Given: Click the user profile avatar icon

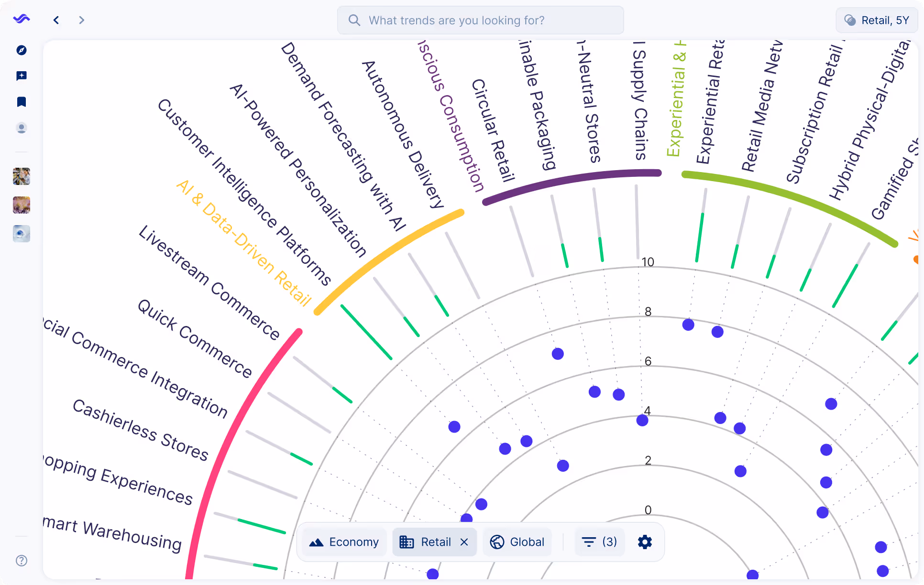Looking at the screenshot, I should [22, 128].
